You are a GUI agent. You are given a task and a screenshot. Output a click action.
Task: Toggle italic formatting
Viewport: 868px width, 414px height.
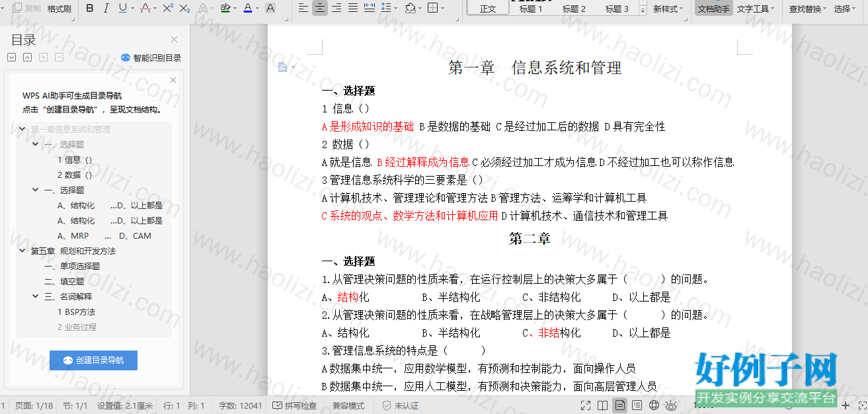pos(106,9)
